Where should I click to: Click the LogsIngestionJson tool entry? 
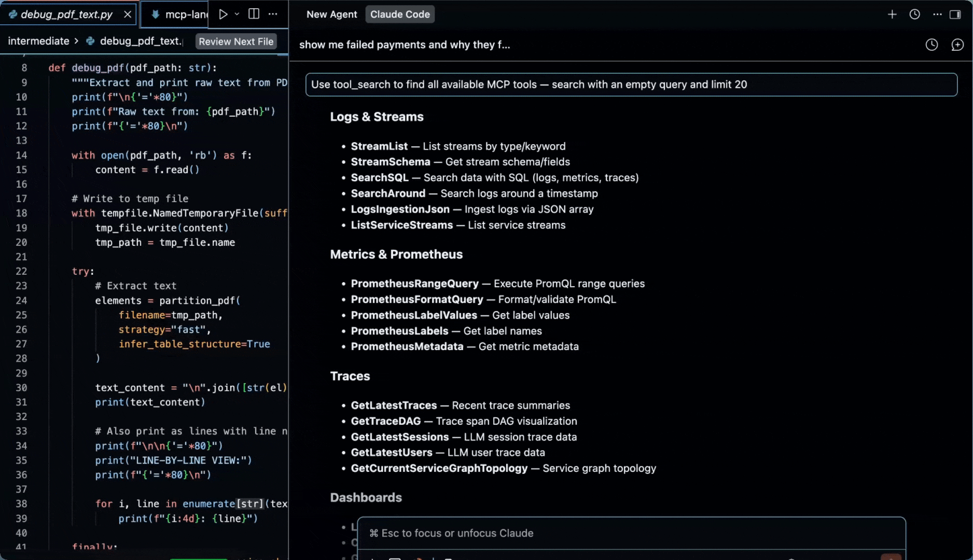pos(472,209)
